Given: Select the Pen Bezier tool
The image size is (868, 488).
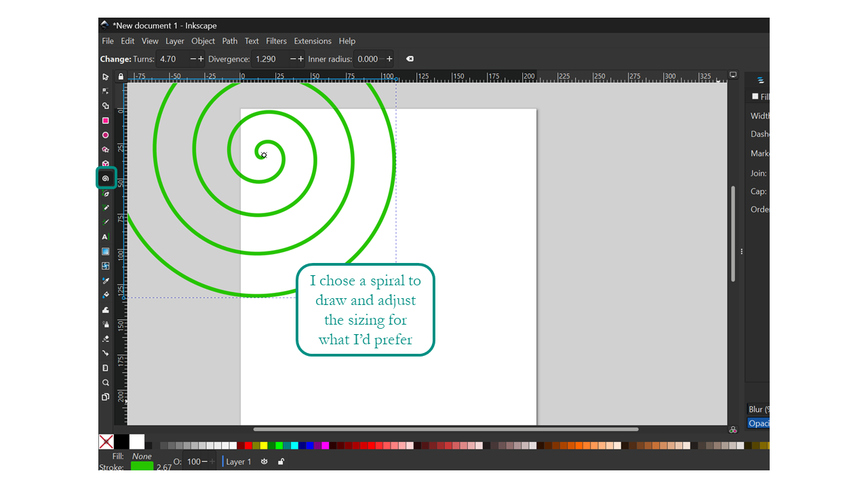Looking at the screenshot, I should point(105,194).
